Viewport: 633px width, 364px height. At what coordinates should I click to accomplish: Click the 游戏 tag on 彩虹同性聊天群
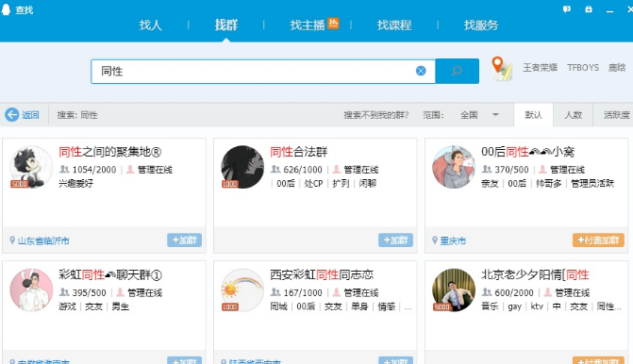click(x=67, y=306)
